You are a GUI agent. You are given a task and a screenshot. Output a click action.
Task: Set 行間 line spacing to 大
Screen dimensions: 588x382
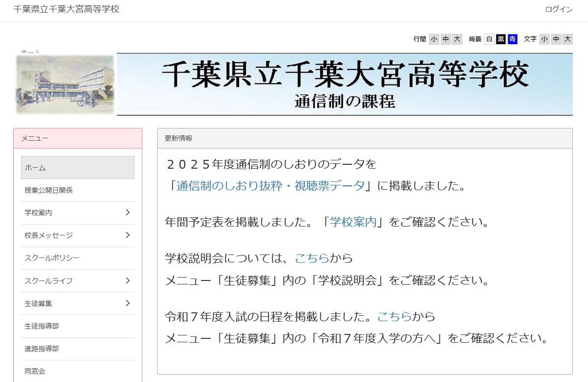(457, 39)
